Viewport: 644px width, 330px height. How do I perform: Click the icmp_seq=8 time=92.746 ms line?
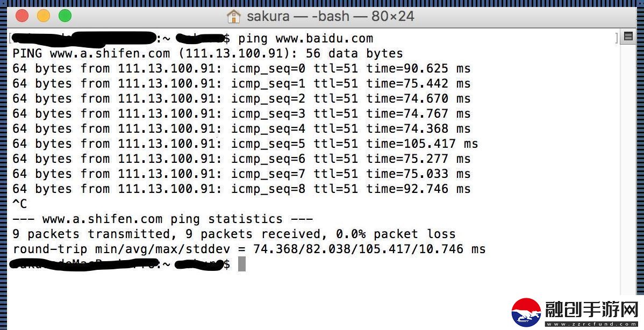click(241, 189)
